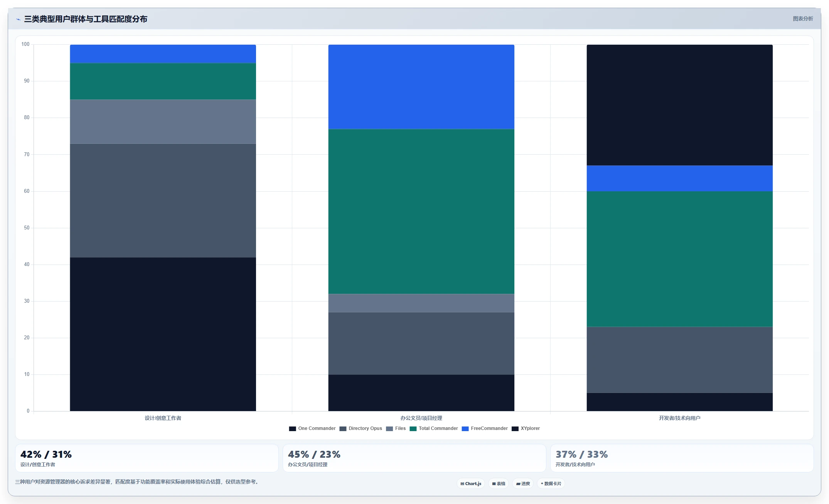Click the Files segment in 设计/创意工作者 bar

[163, 122]
